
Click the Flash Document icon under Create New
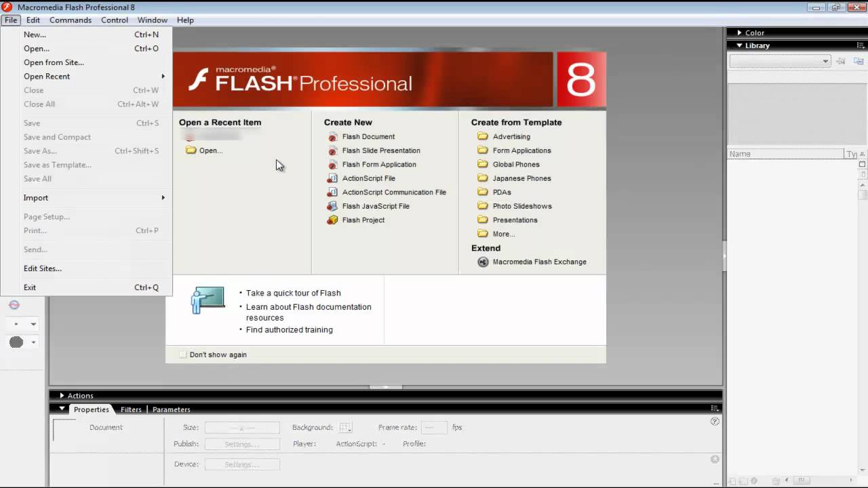[x=332, y=137]
